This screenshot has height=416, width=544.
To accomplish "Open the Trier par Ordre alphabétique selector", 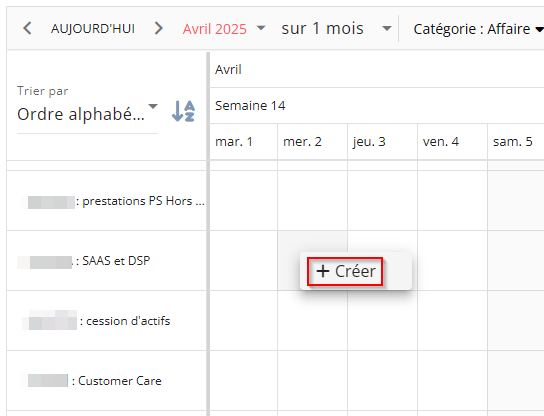I will click(87, 113).
